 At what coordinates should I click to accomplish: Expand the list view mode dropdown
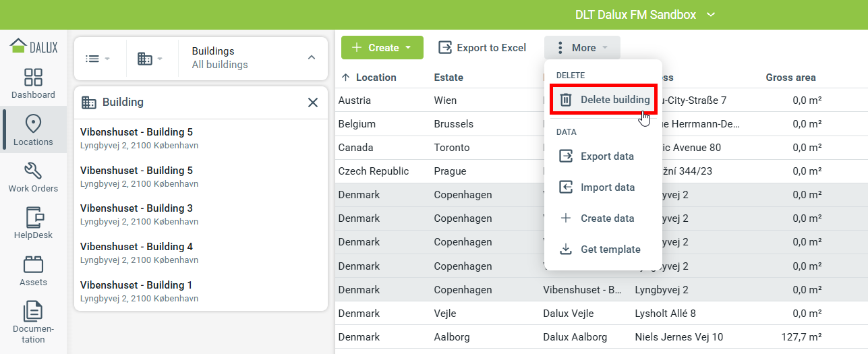tap(98, 59)
